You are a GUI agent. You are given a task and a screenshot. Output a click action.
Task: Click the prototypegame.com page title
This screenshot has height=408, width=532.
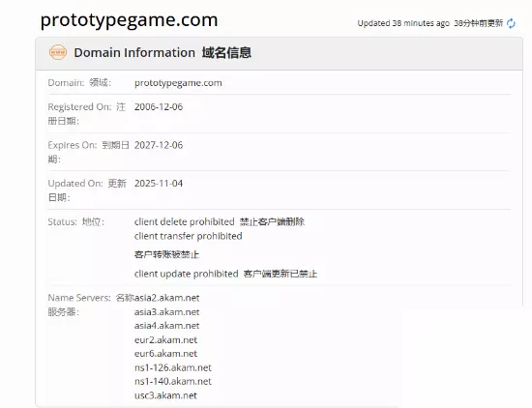[129, 20]
